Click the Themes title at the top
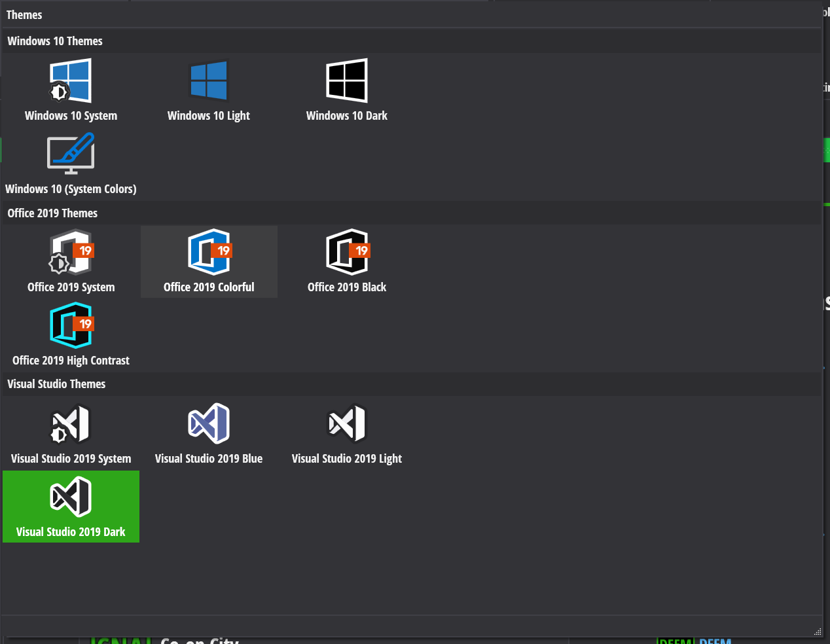 [x=24, y=15]
